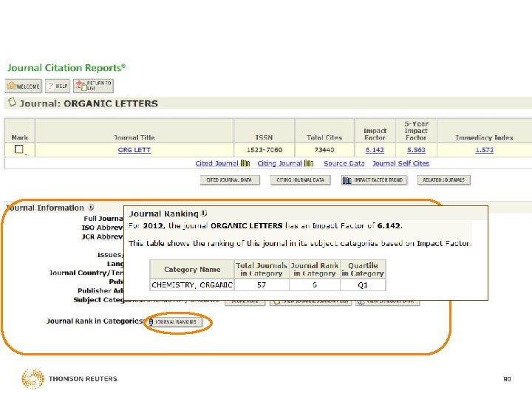Select the Total Journals value 57
The height and width of the screenshot is (399, 532).
pyautogui.click(x=262, y=284)
